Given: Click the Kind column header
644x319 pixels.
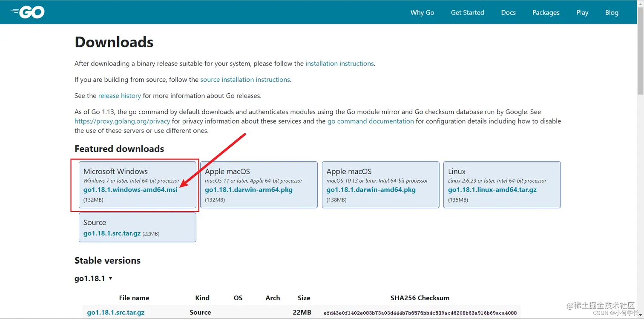Looking at the screenshot, I should (x=202, y=298).
